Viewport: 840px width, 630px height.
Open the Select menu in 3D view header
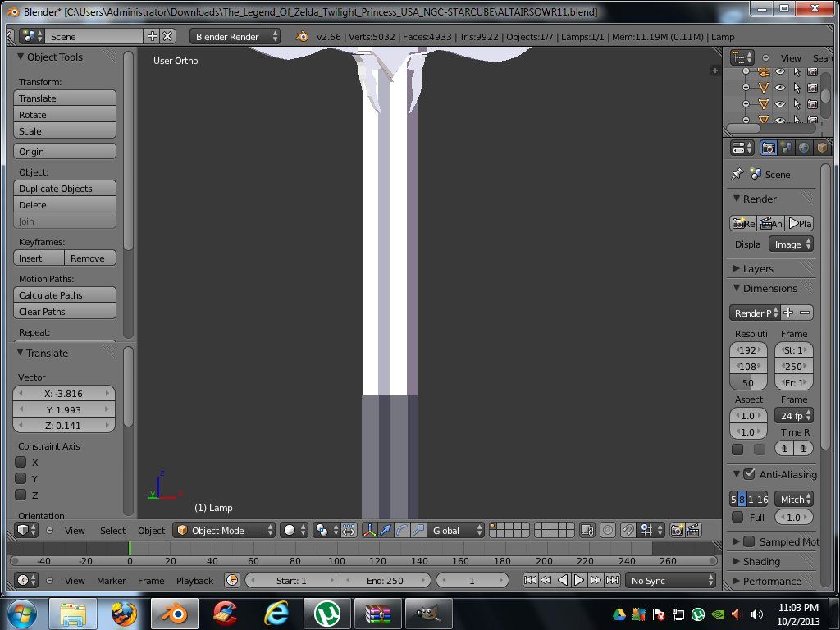(x=112, y=531)
